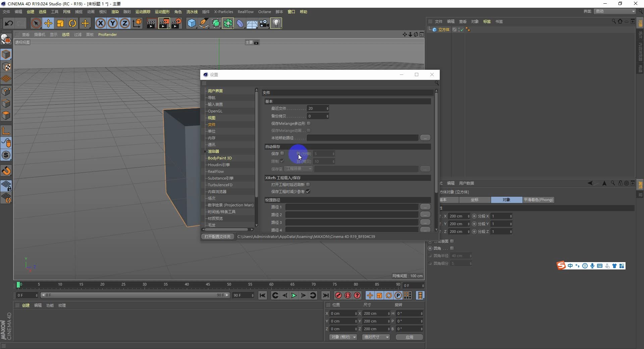644x349 pixels.
Task: Select the Pen spline tool
Action: coord(204,23)
